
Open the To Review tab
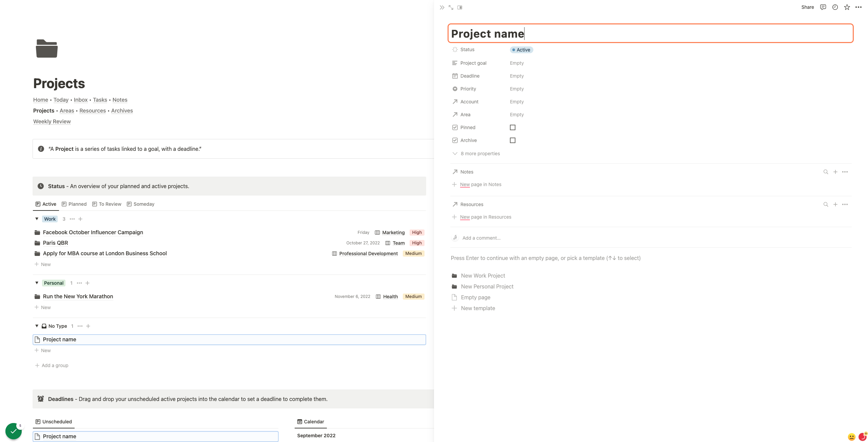tap(107, 204)
